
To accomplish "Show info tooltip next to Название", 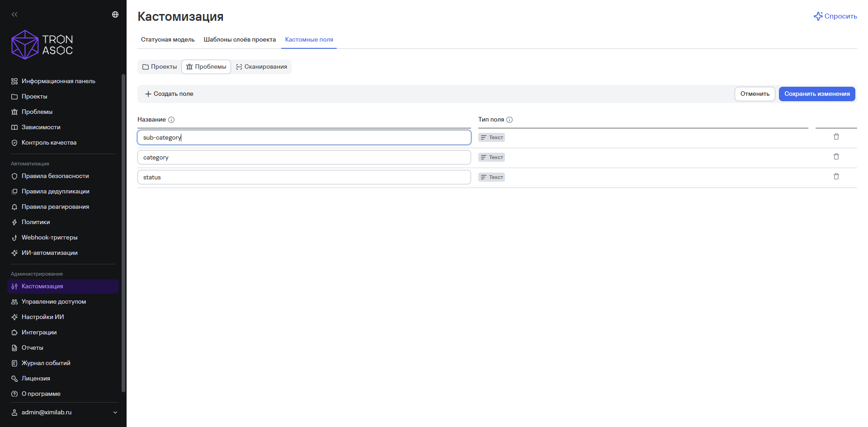I will (171, 120).
